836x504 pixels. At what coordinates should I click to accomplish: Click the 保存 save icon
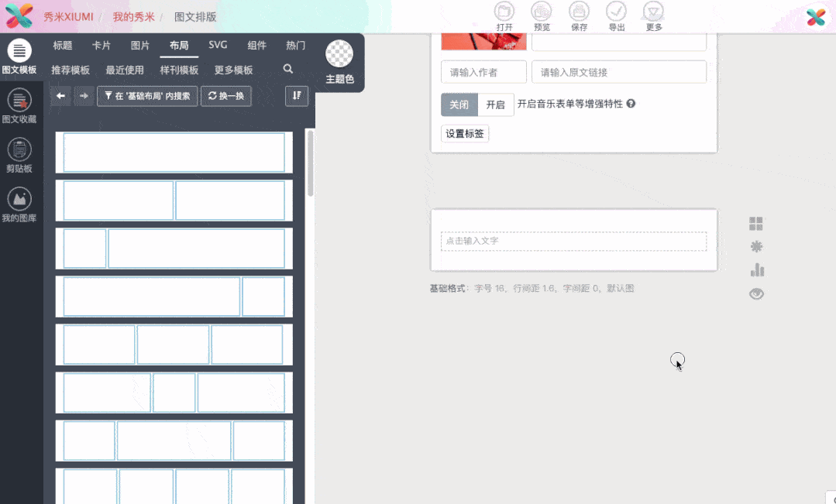[579, 15]
